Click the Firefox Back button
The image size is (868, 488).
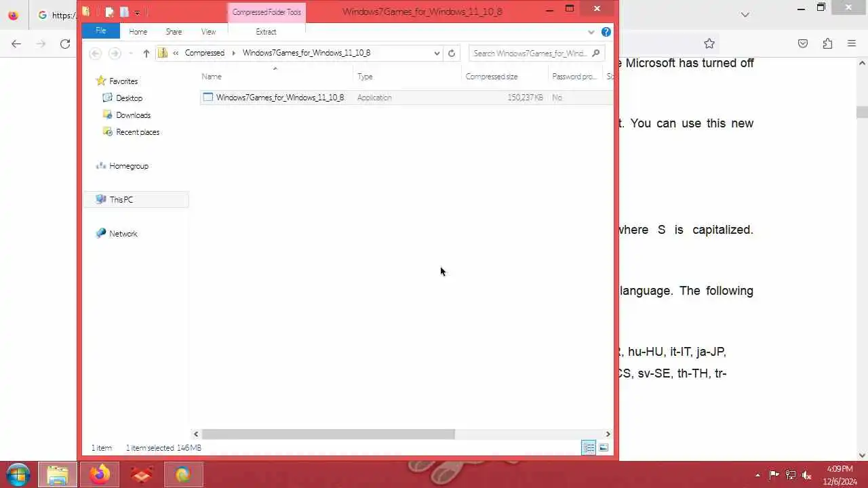tap(16, 43)
